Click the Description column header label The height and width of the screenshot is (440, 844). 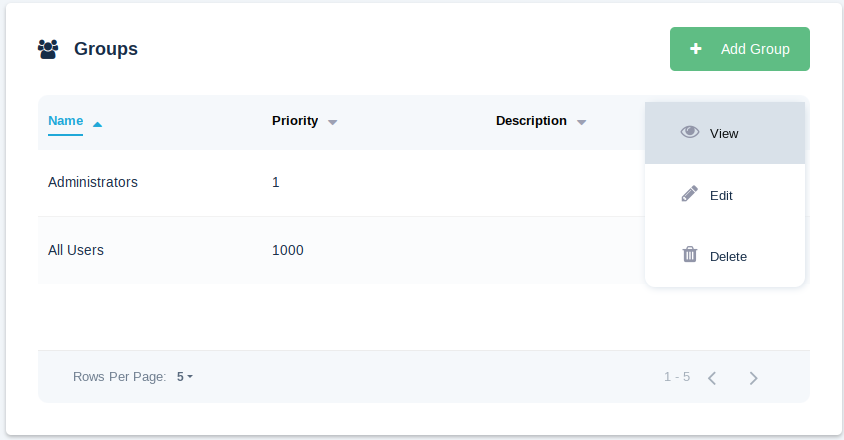pyautogui.click(x=531, y=121)
